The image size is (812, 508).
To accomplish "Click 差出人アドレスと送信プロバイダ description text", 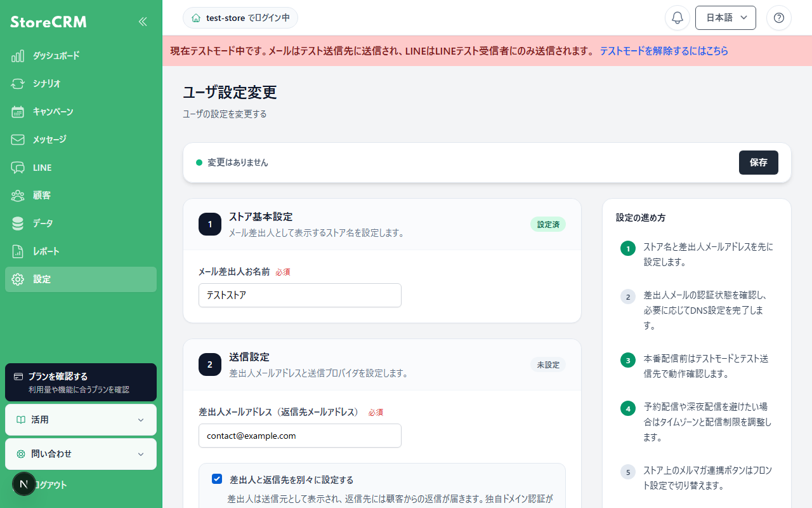I will 318,373.
